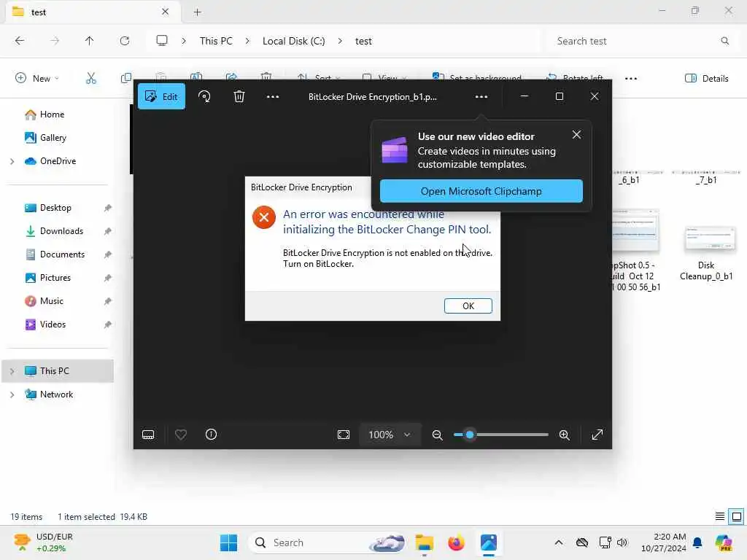Launch Firefox from the taskbar

pyautogui.click(x=456, y=542)
